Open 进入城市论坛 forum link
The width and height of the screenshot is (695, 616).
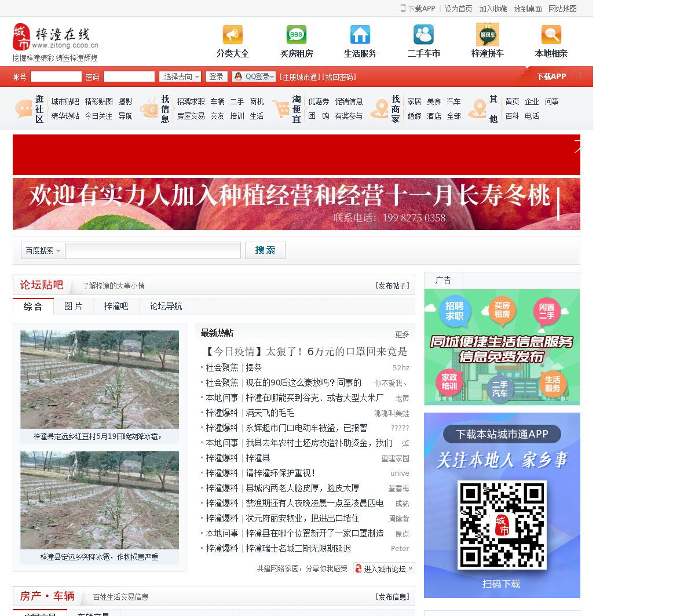click(x=384, y=569)
